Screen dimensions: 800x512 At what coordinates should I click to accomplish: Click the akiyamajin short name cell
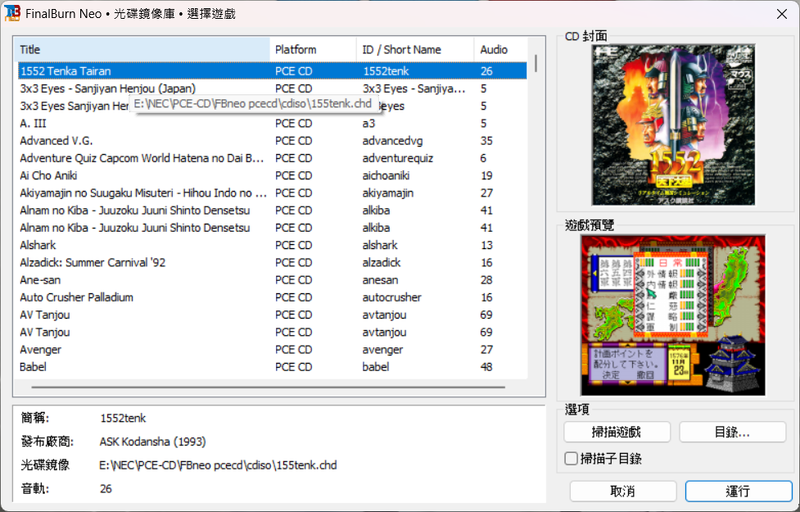click(388, 192)
